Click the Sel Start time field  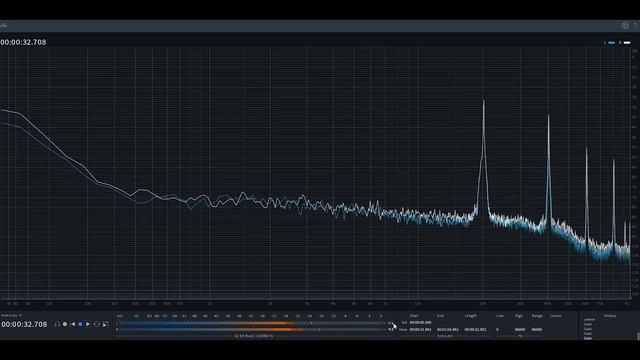click(420, 322)
